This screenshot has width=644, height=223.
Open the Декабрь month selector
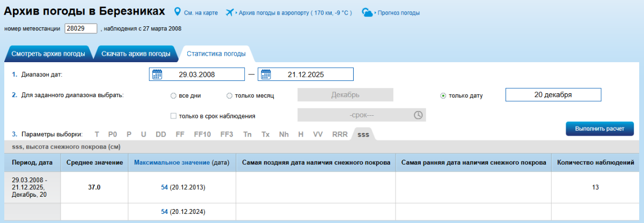coord(345,95)
